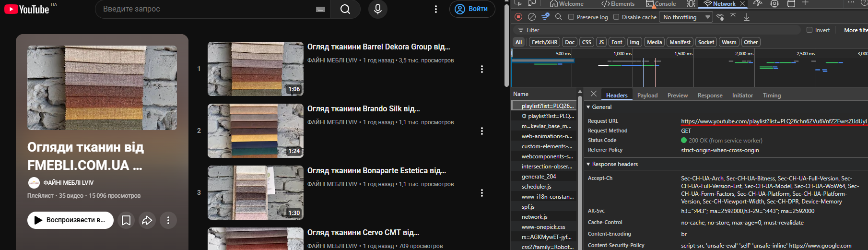Open the No throttling dropdown
Image resolution: width=868 pixels, height=250 pixels.
pos(686,17)
